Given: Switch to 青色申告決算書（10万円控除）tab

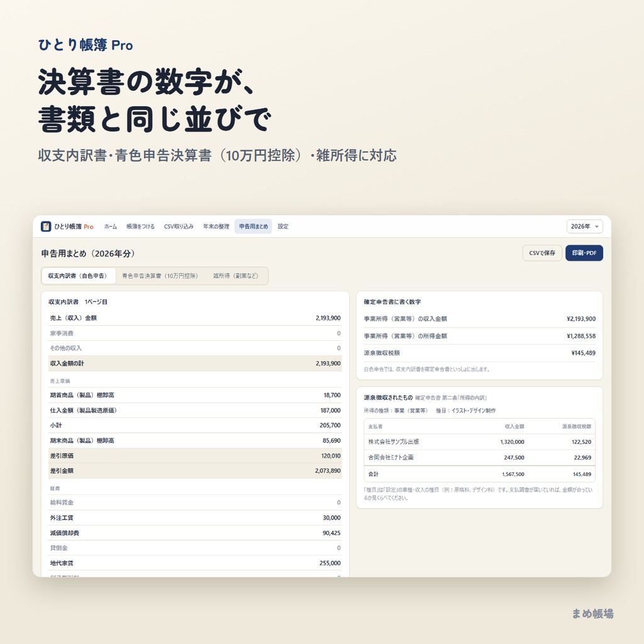Looking at the screenshot, I should click(x=160, y=275).
